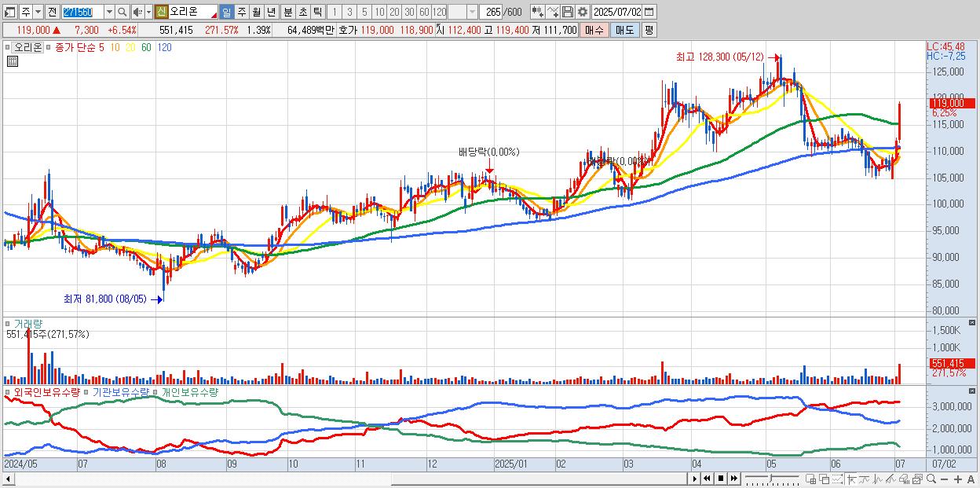Open the interval dropdown after 120
The width and height of the screenshot is (980, 488).
472,12
